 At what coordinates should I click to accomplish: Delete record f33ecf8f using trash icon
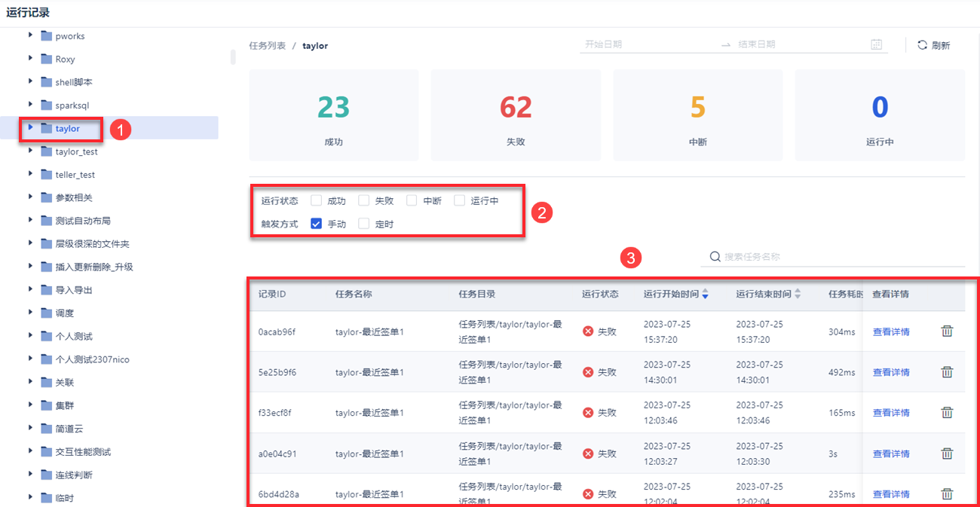coord(948,412)
